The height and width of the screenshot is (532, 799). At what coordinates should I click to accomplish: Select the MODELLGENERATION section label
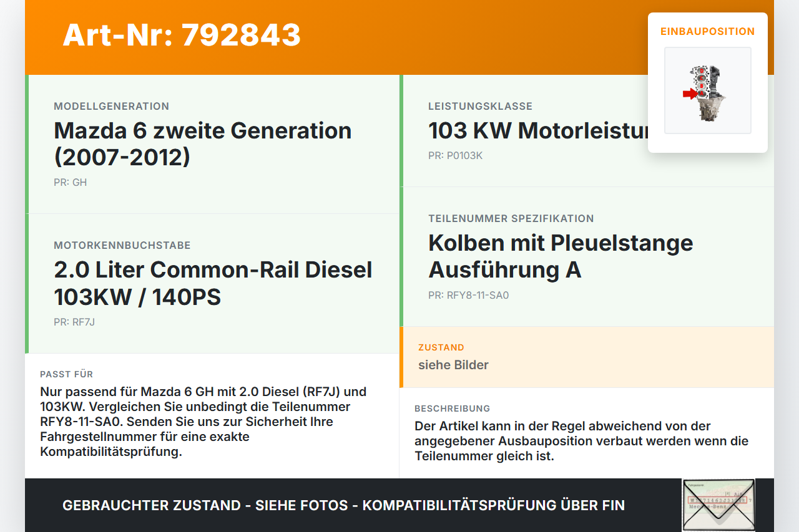tap(112, 107)
